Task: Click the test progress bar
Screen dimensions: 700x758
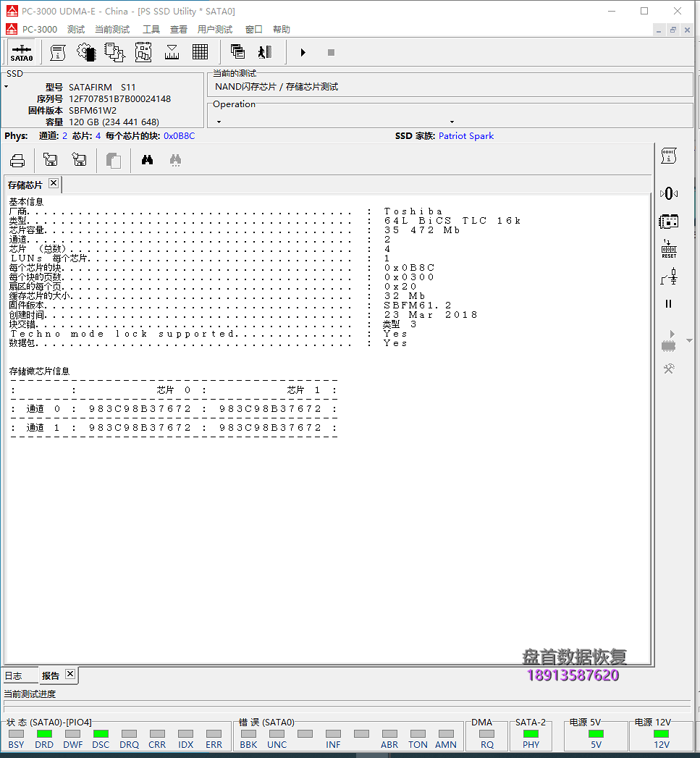Action: (347, 707)
